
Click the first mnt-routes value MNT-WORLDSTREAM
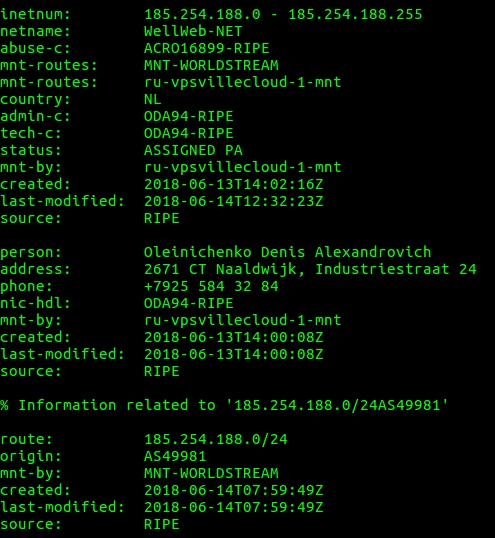coord(211,65)
